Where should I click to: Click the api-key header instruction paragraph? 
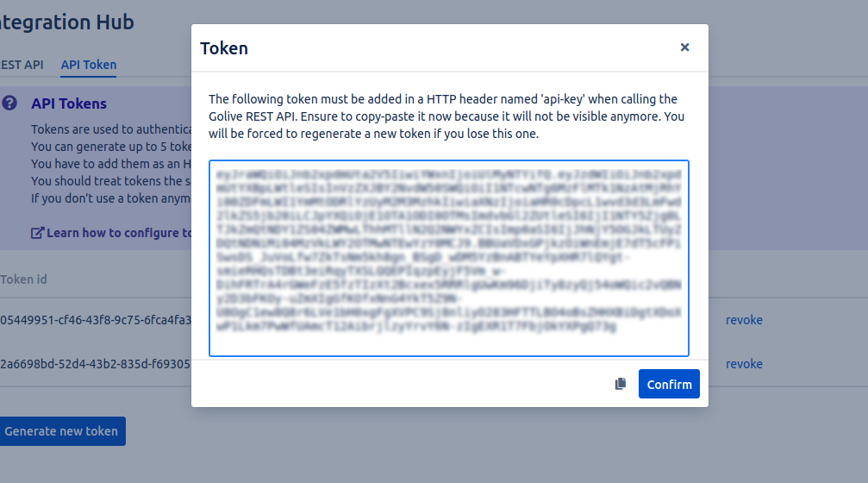coord(446,116)
